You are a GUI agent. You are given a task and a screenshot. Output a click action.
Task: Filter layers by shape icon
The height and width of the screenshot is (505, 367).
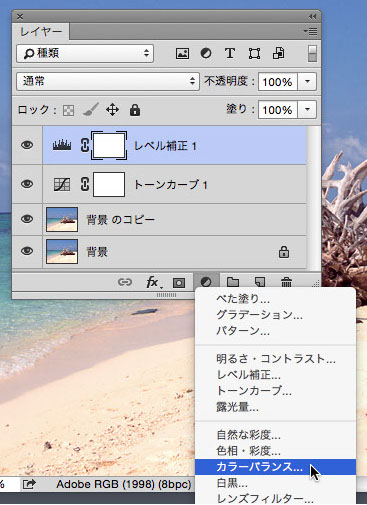254,53
